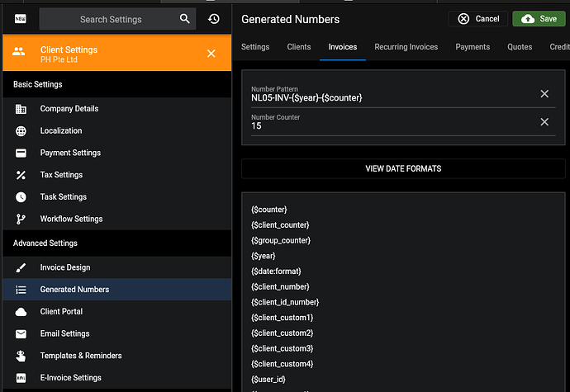Click the NEW logo icon at top left
Image resolution: width=570 pixels, height=392 pixels.
click(21, 19)
